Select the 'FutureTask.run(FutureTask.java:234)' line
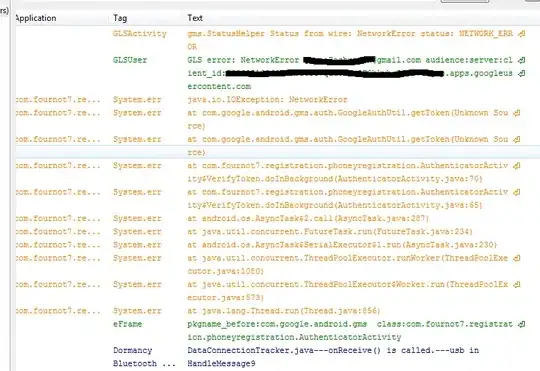This screenshot has height=371, width=540. click(x=330, y=231)
